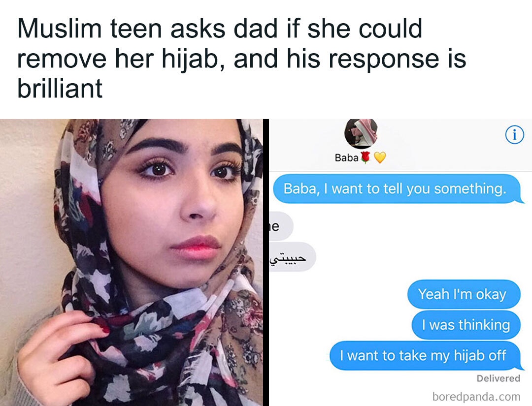The height and width of the screenshot is (406, 532).
Task: Open the boredpanda.com watermark link
Action: pos(476,396)
